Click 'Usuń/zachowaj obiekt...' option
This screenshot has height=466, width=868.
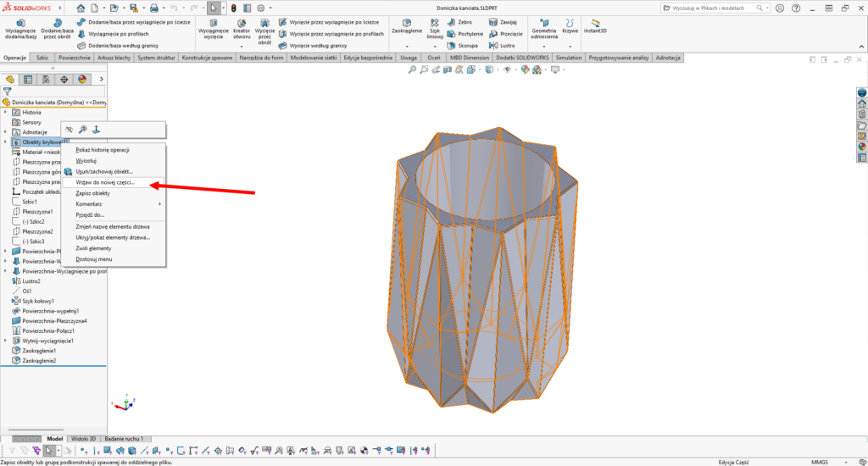(x=104, y=171)
